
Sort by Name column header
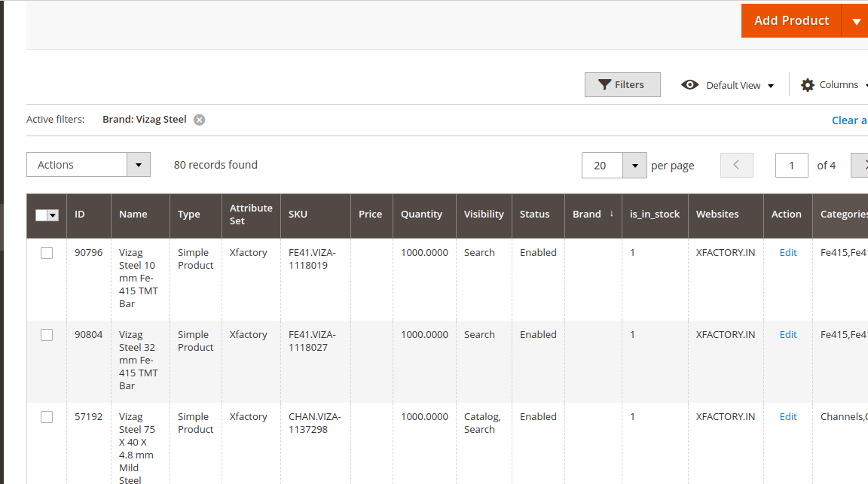141,215
